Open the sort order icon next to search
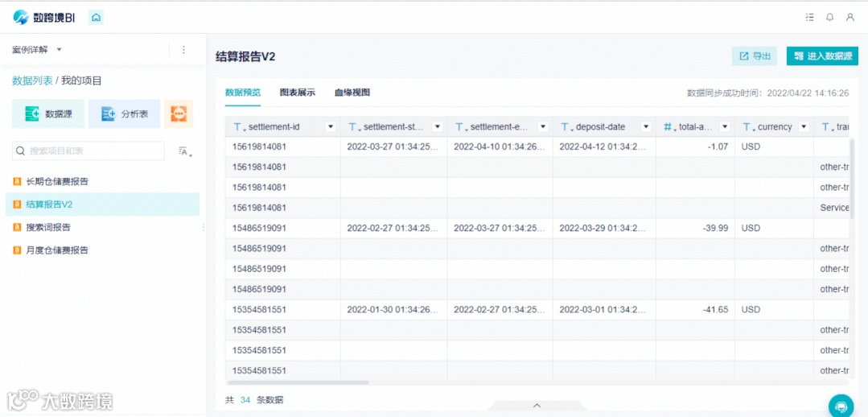This screenshot has height=417, width=868. 186,151
